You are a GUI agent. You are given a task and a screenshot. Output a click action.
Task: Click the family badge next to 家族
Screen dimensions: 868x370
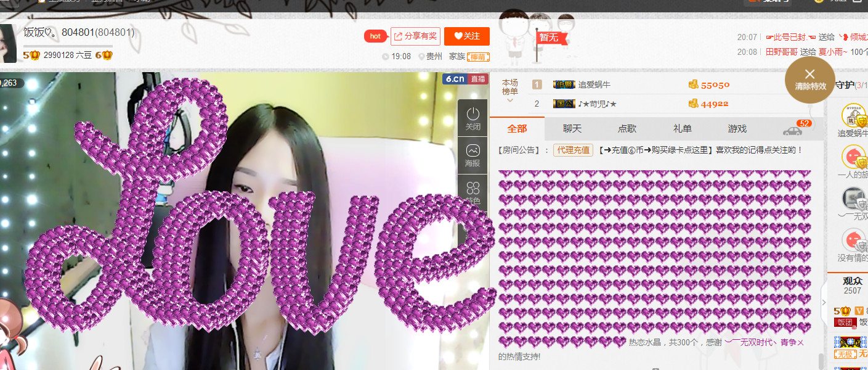[479, 57]
